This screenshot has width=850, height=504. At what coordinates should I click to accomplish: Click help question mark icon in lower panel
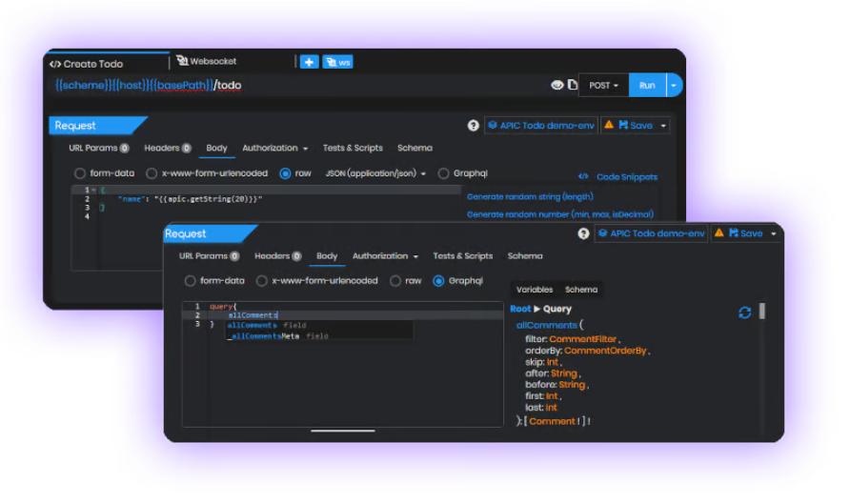[583, 233]
